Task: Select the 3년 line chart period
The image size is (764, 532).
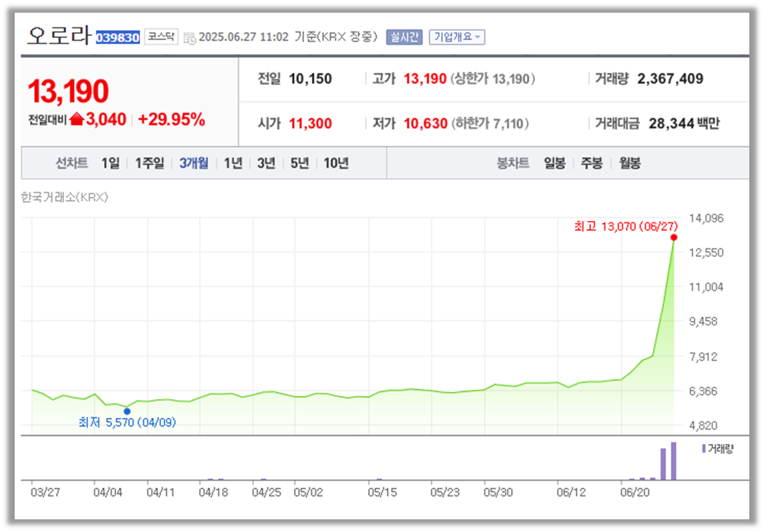Action: pyautogui.click(x=266, y=164)
